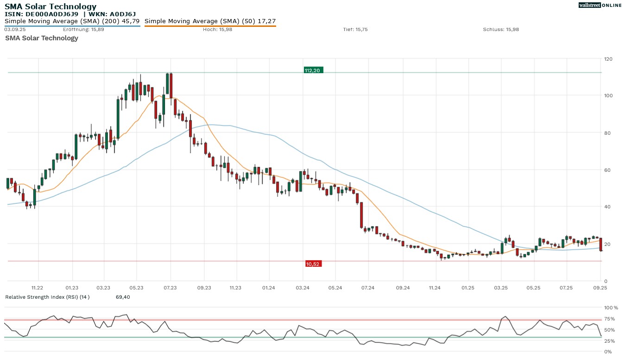625x364 pixels.
Task: Click the red 10,52 low price marker
Action: coord(313,264)
